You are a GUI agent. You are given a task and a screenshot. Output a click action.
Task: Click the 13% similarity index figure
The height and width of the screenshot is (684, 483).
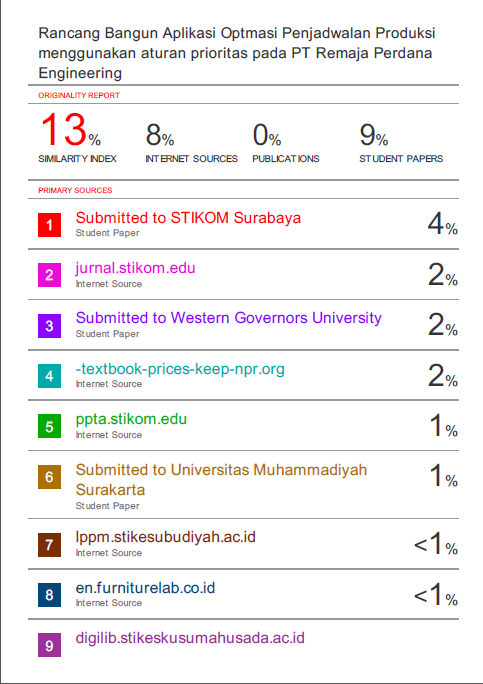click(71, 130)
